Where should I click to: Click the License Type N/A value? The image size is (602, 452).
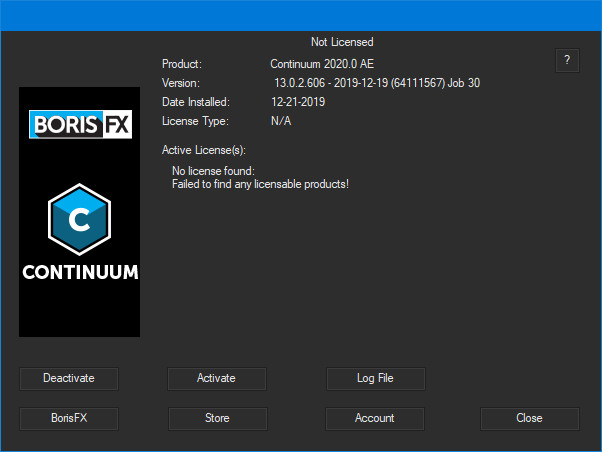point(280,121)
